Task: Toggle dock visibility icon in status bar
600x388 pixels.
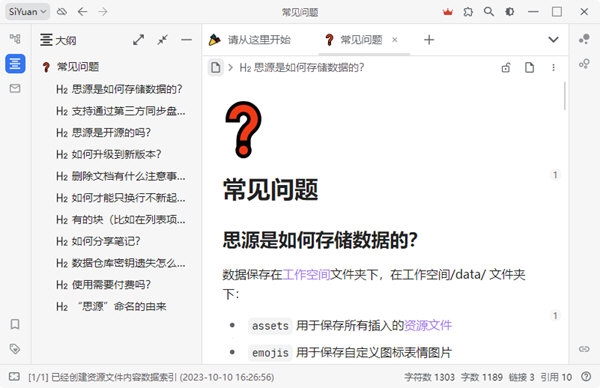Action: tap(14, 377)
